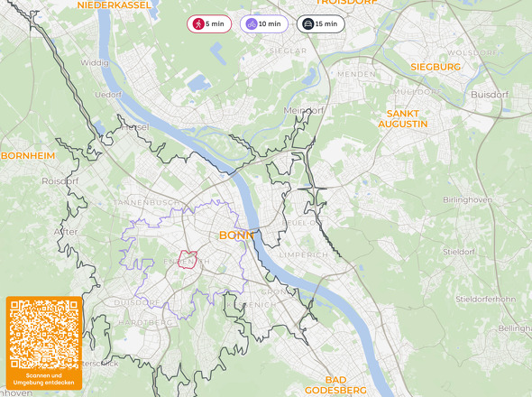Screen dimensions: 532x397
Task: Click the purple bicycle icon
Action: tap(252, 24)
